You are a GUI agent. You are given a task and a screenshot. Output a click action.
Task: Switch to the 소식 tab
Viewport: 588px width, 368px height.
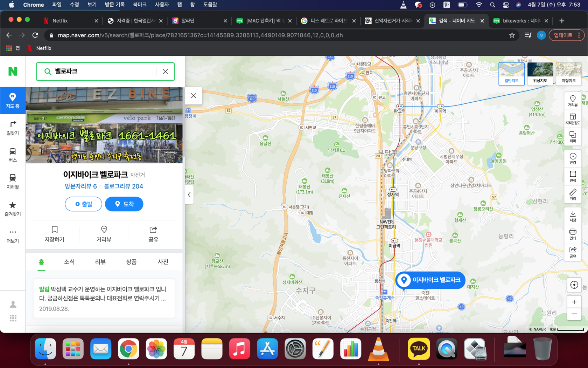[x=69, y=262]
